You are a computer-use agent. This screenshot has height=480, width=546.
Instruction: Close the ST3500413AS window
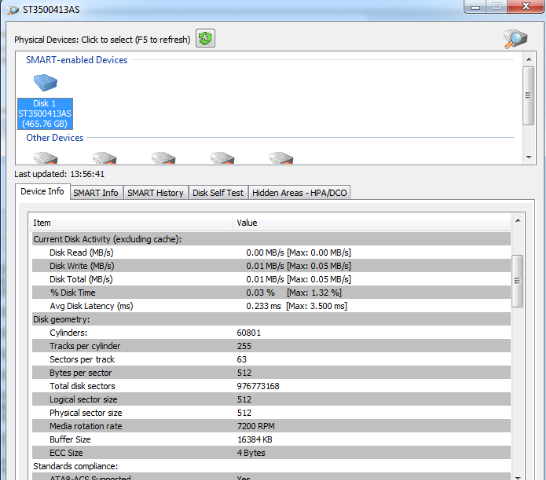pyautogui.click(x=526, y=6)
